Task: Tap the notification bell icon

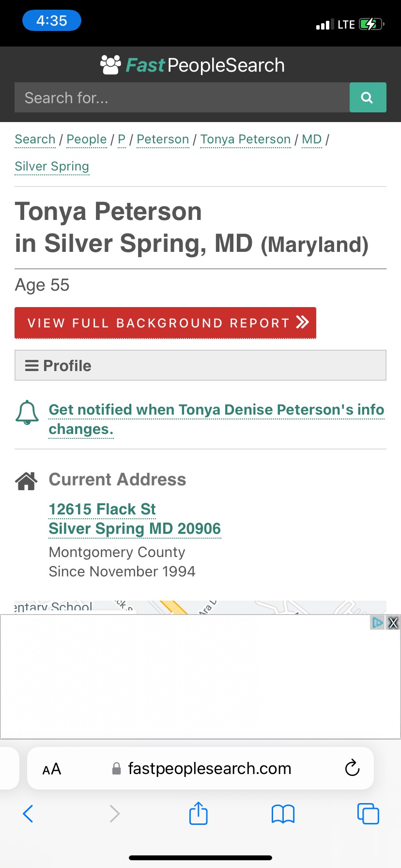Action: click(x=27, y=412)
